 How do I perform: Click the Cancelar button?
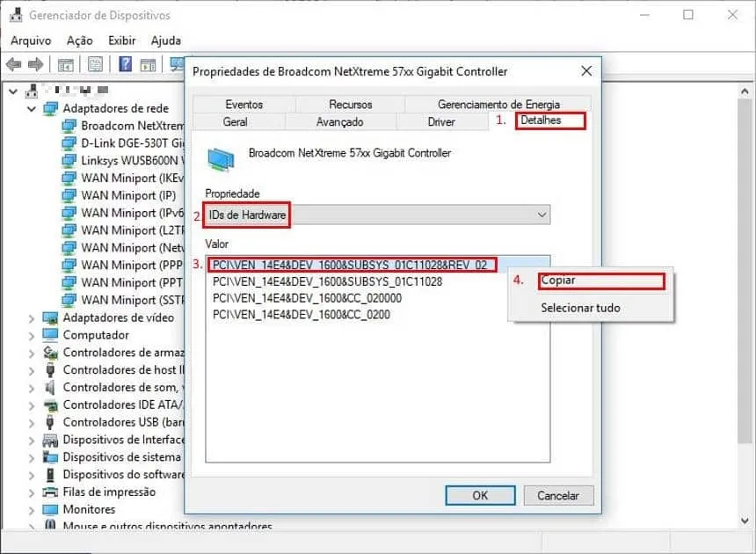(558, 495)
